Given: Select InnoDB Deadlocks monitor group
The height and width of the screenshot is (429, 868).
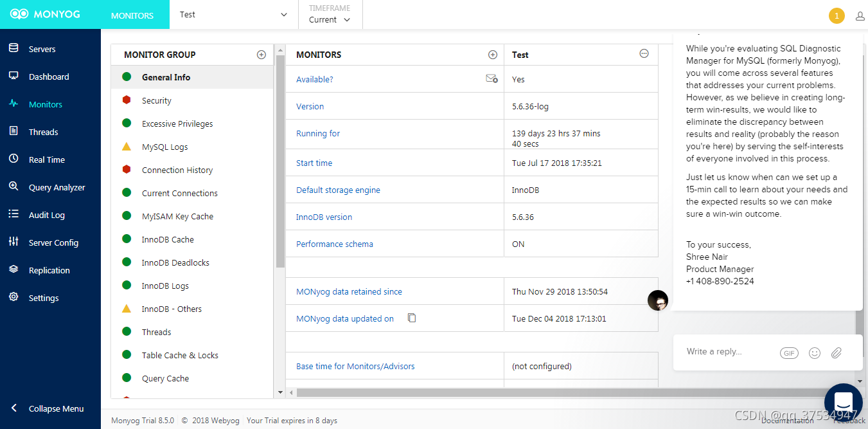Looking at the screenshot, I should pyautogui.click(x=192, y=262).
